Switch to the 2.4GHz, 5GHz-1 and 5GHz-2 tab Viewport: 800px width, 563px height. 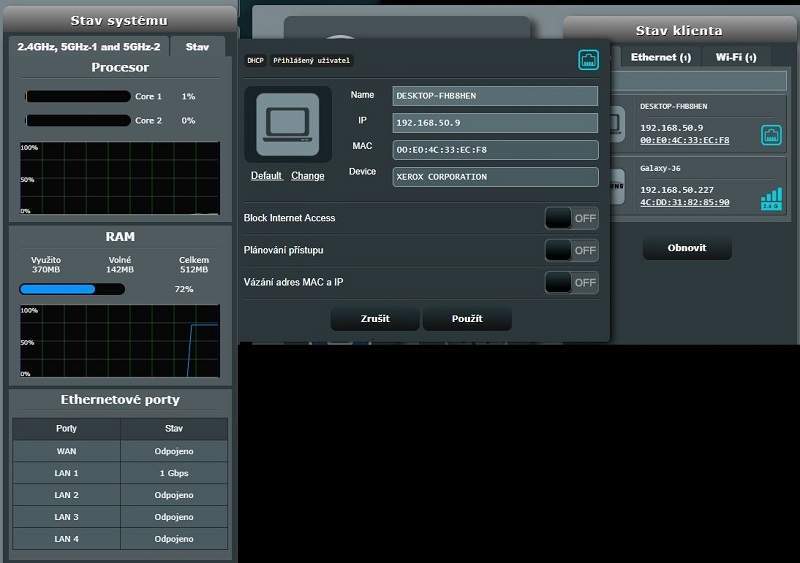[x=89, y=47]
